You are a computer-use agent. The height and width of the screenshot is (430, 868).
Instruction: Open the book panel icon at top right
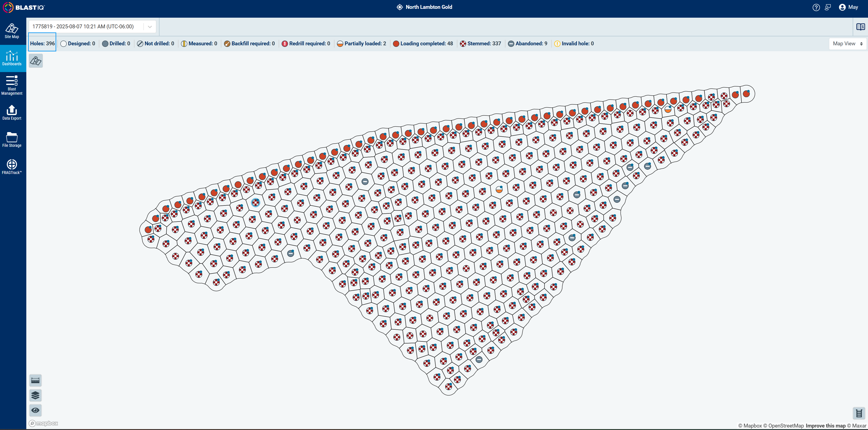pos(860,27)
